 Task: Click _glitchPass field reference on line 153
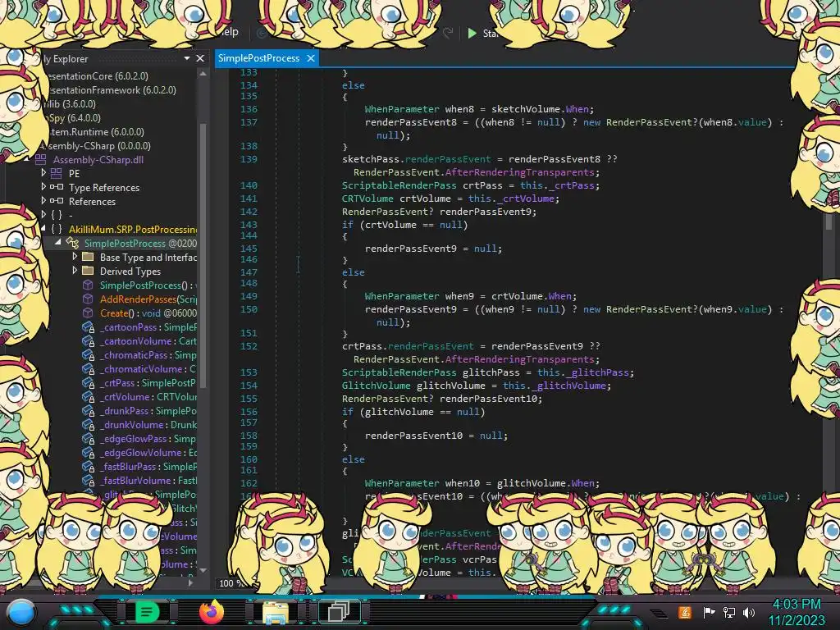coord(598,372)
